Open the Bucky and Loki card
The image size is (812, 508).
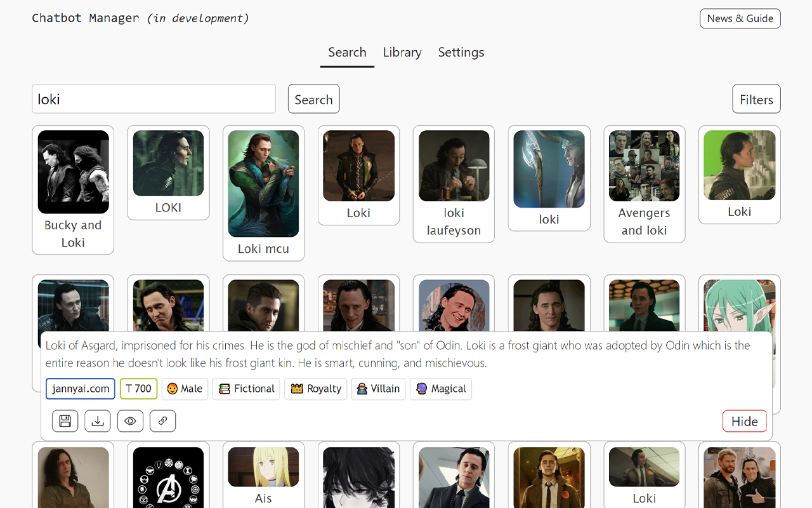click(73, 190)
